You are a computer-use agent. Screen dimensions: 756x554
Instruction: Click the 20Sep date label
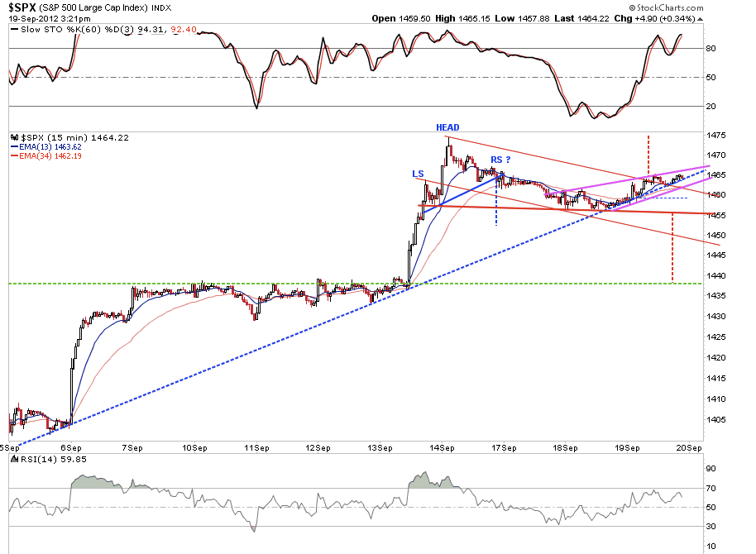point(689,448)
